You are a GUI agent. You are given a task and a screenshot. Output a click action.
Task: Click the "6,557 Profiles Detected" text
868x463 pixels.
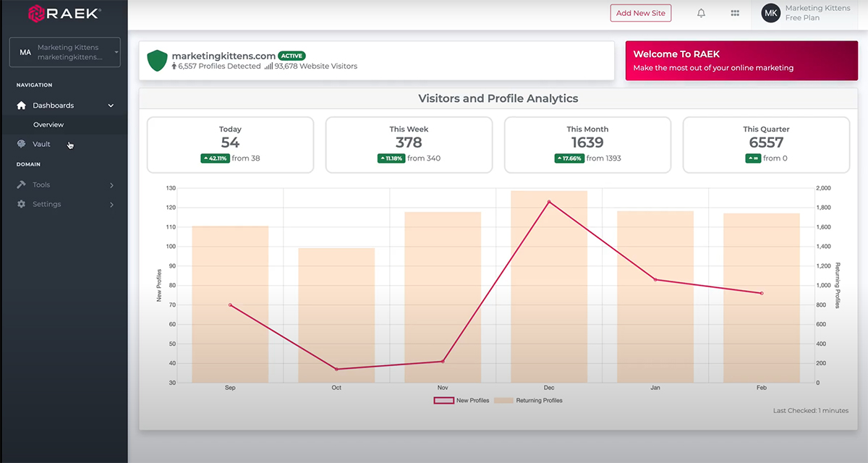point(219,66)
